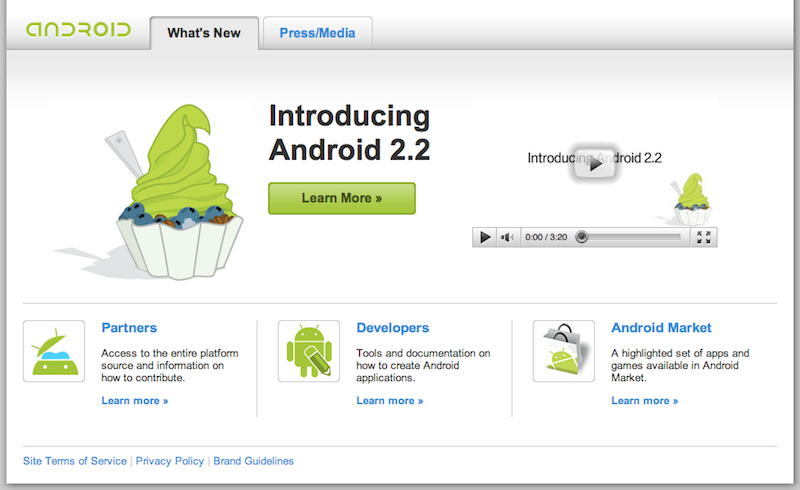Screen dimensions: 800x490
Task: Open the Developers heading link
Action: click(393, 328)
